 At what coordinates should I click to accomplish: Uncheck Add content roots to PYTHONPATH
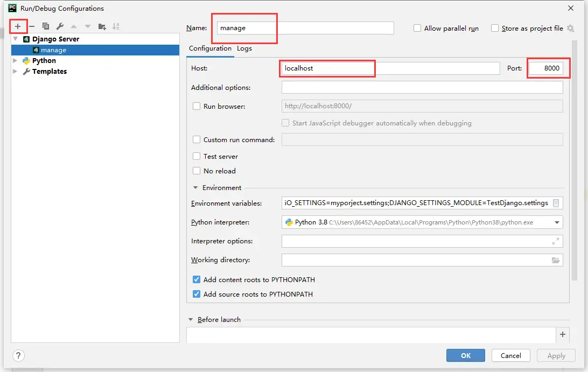[197, 280]
